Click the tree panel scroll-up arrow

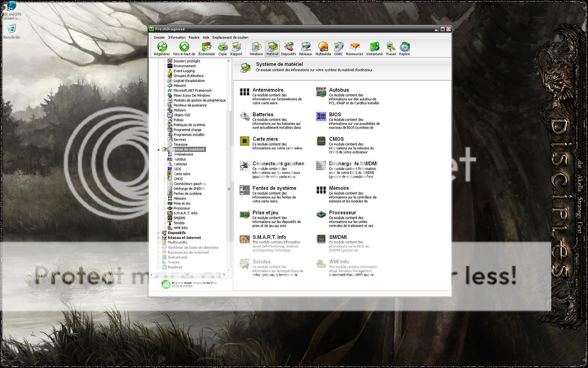click(229, 61)
